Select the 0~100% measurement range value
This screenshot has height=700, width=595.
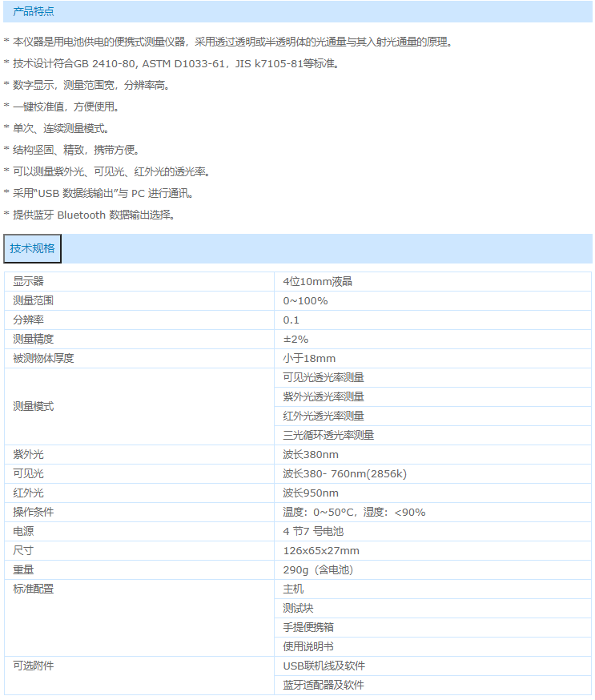(x=305, y=300)
